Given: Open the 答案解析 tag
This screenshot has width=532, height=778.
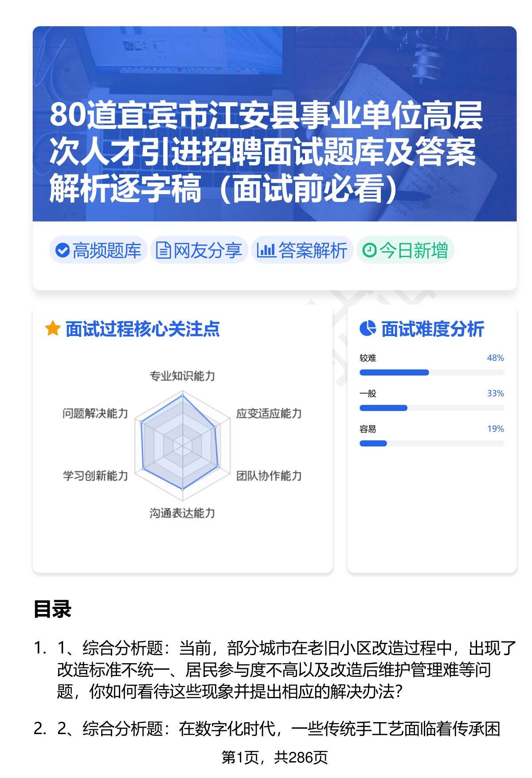Looking at the screenshot, I should [302, 250].
